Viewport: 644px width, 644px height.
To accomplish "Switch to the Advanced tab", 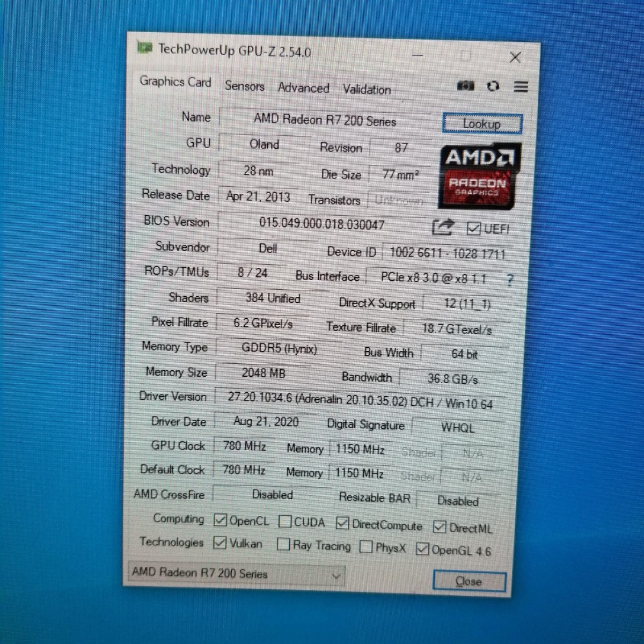I will (x=303, y=88).
